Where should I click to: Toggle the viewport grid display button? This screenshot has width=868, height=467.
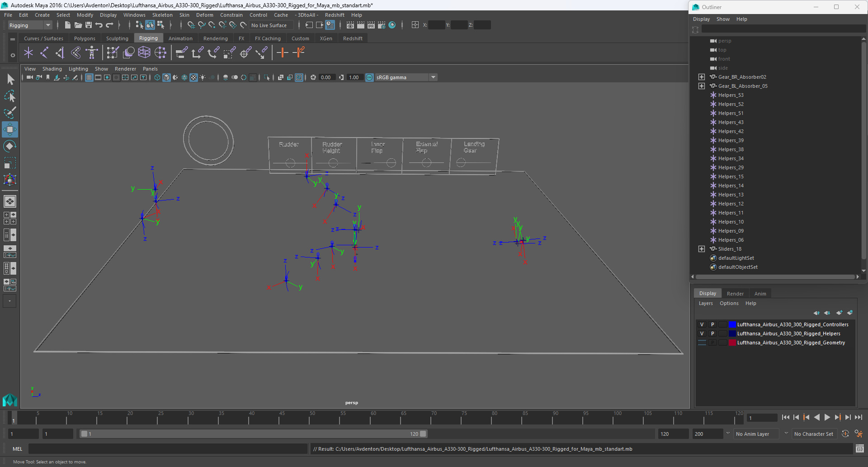coord(89,77)
